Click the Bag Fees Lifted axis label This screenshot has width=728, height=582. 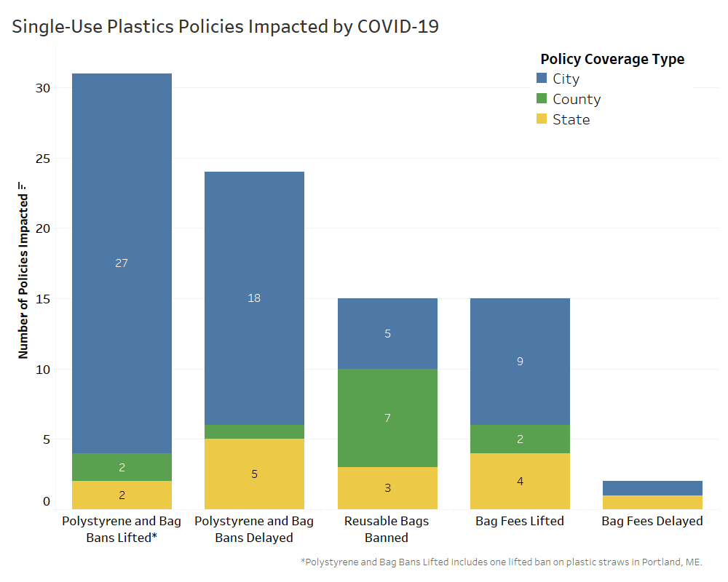coord(520,521)
